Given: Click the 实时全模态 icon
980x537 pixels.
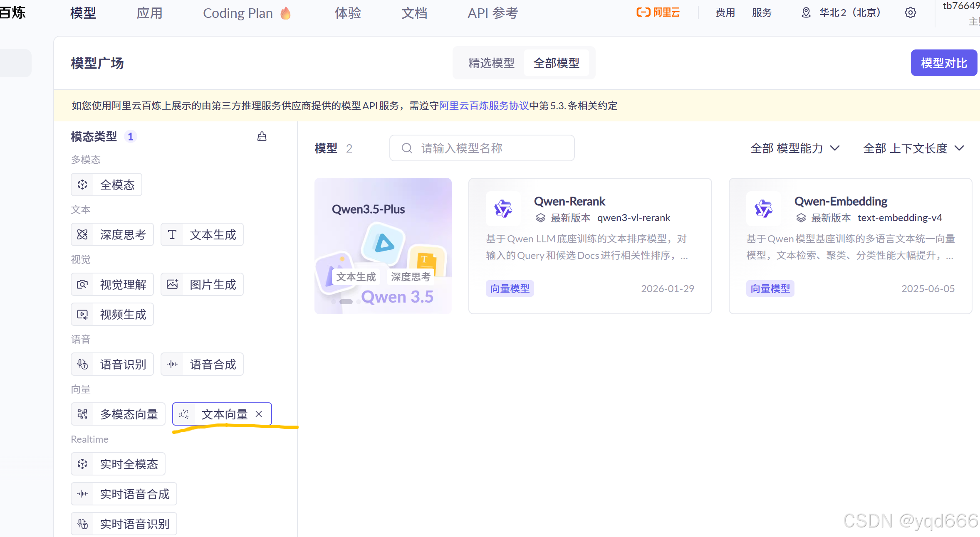Looking at the screenshot, I should point(82,464).
